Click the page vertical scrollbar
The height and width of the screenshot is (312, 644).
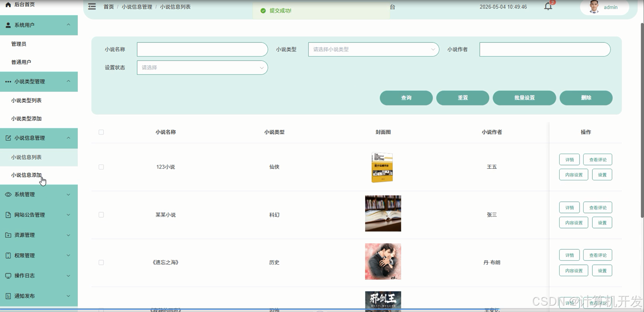[x=642, y=120]
